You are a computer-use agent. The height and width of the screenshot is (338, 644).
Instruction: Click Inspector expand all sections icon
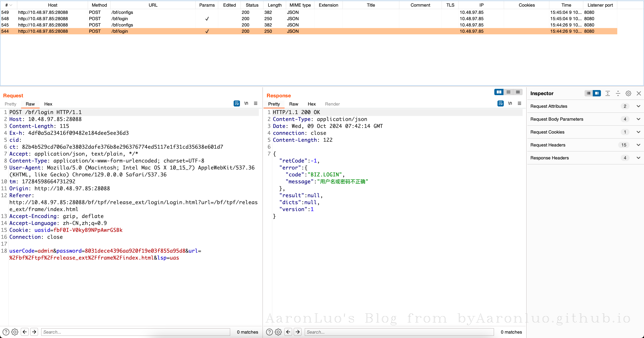[x=608, y=93]
